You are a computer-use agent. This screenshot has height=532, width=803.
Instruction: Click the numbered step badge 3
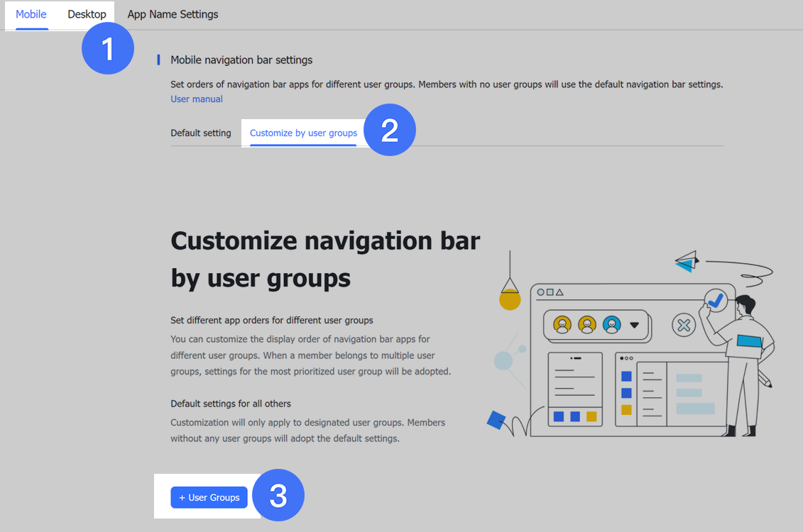tap(278, 494)
